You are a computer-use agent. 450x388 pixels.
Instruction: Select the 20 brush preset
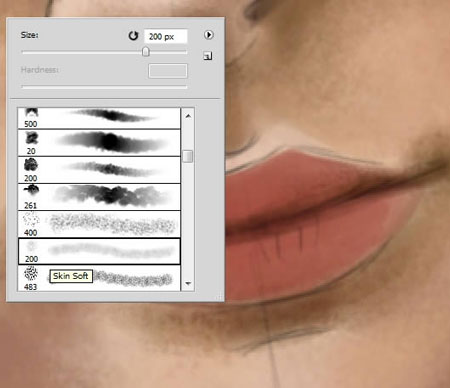(99, 142)
